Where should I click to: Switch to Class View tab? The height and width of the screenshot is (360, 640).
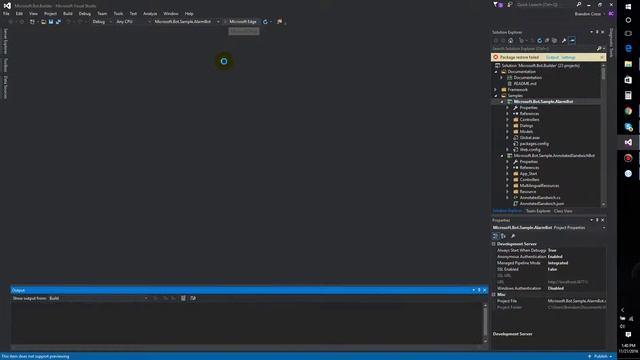tap(563, 211)
